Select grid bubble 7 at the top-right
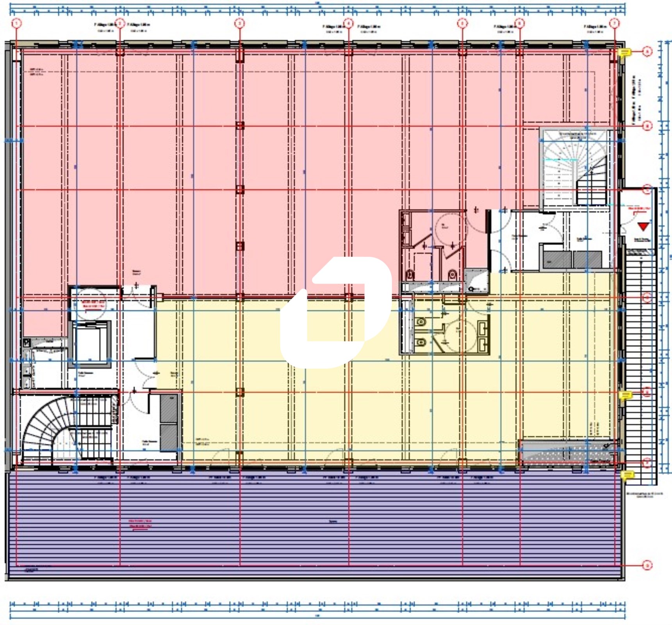Image resolution: width=672 pixels, height=625 pixels. click(x=615, y=23)
